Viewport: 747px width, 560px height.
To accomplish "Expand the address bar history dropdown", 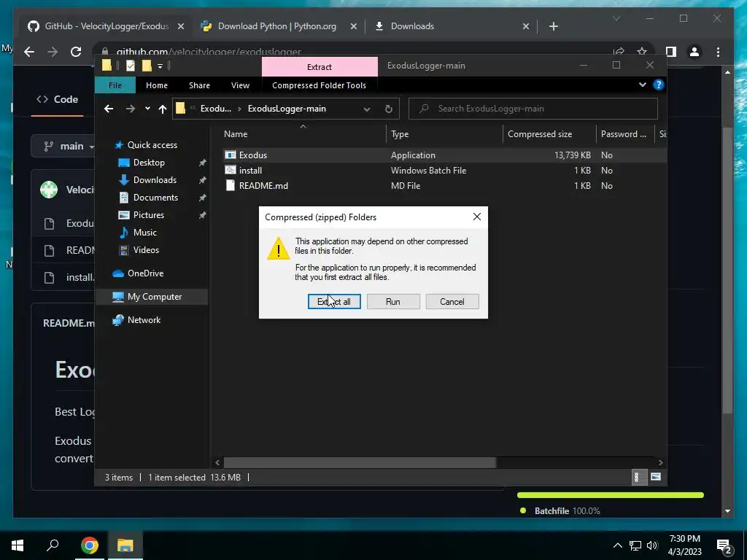I will 367,109.
